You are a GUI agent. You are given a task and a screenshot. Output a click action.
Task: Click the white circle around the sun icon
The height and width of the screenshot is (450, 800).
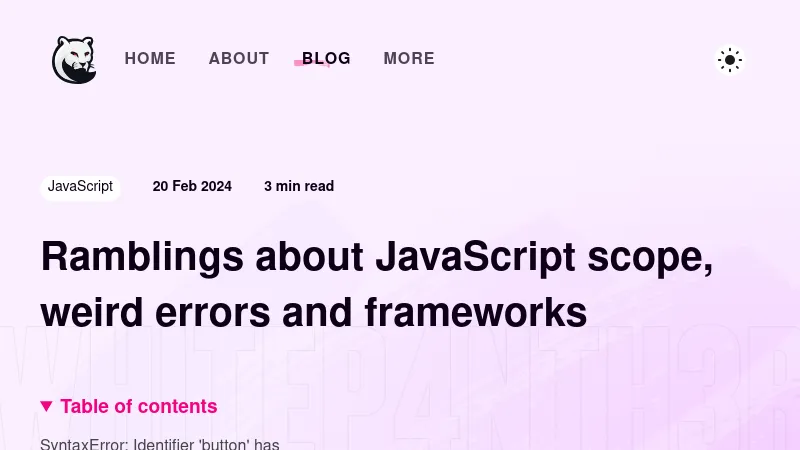pos(742,50)
